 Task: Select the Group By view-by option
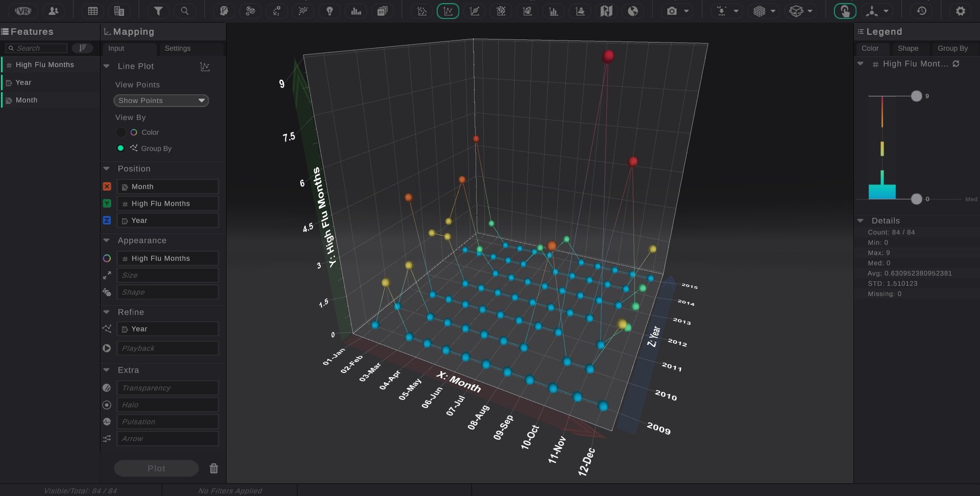click(120, 148)
